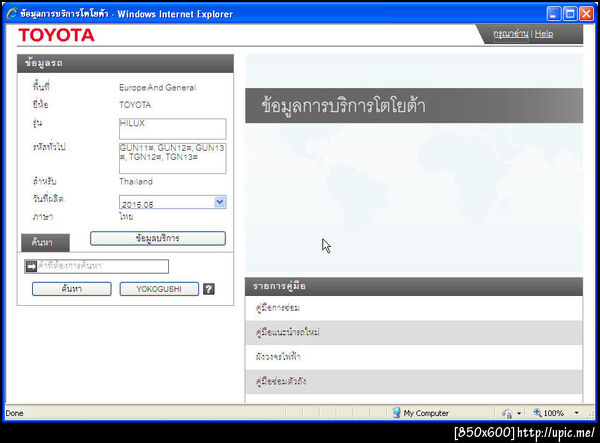Open the Help link in top right
600x443 pixels.
click(544, 34)
